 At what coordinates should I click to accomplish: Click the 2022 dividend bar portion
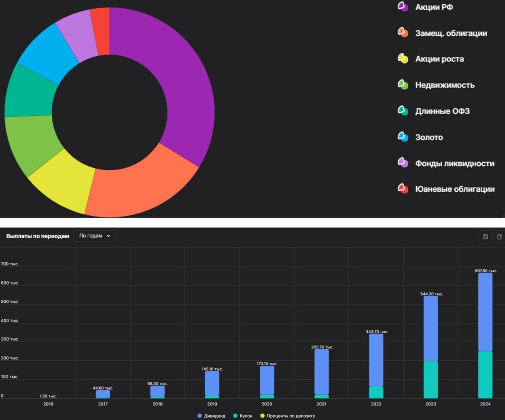[376, 360]
